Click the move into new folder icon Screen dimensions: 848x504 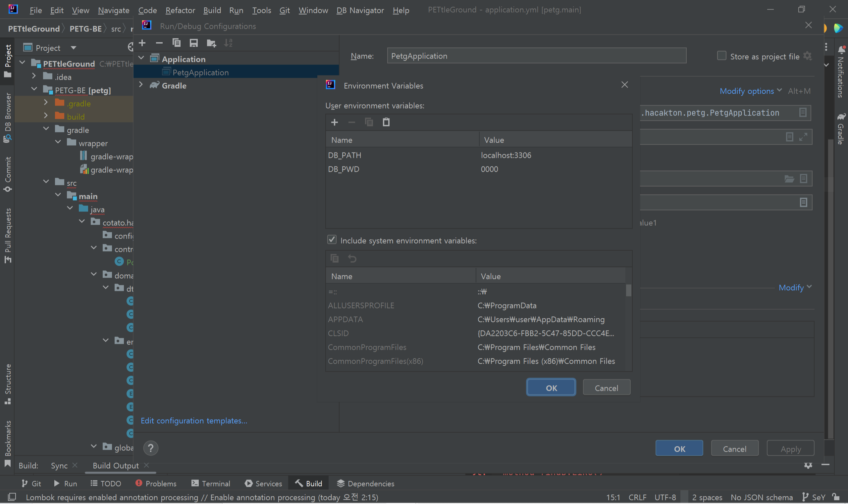click(x=211, y=43)
